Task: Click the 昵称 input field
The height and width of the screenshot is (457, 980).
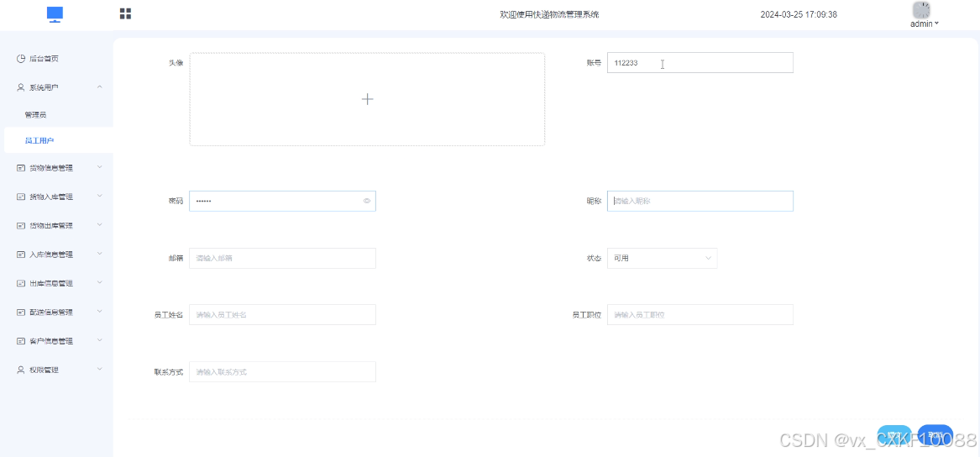Action: (x=700, y=202)
